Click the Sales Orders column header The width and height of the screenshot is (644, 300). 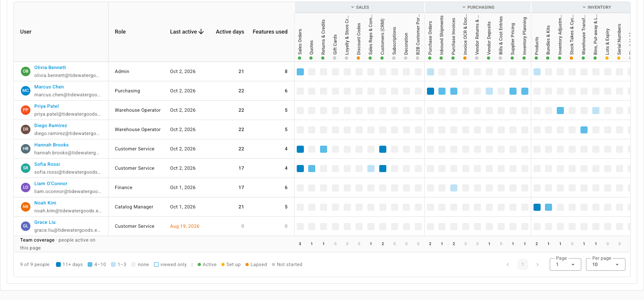coord(300,41)
